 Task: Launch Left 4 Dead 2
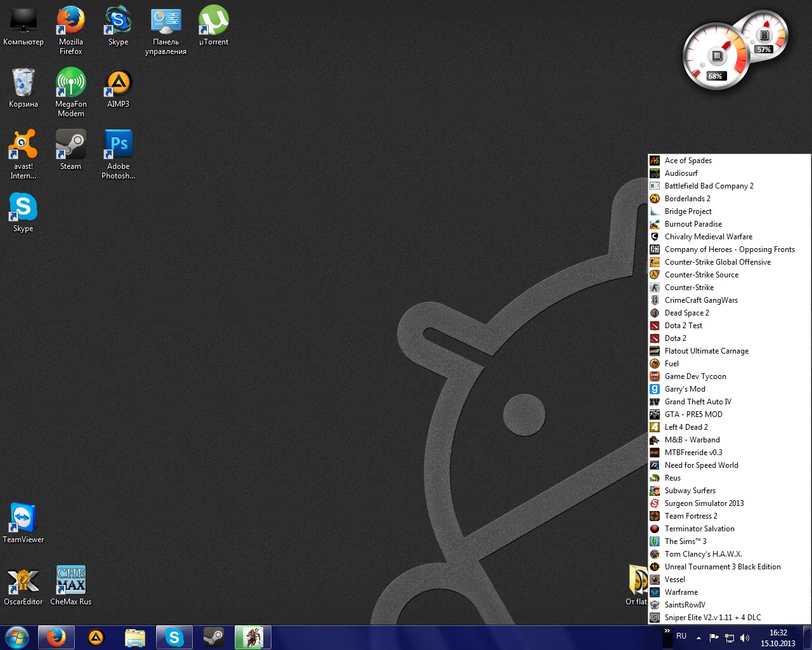730,427
